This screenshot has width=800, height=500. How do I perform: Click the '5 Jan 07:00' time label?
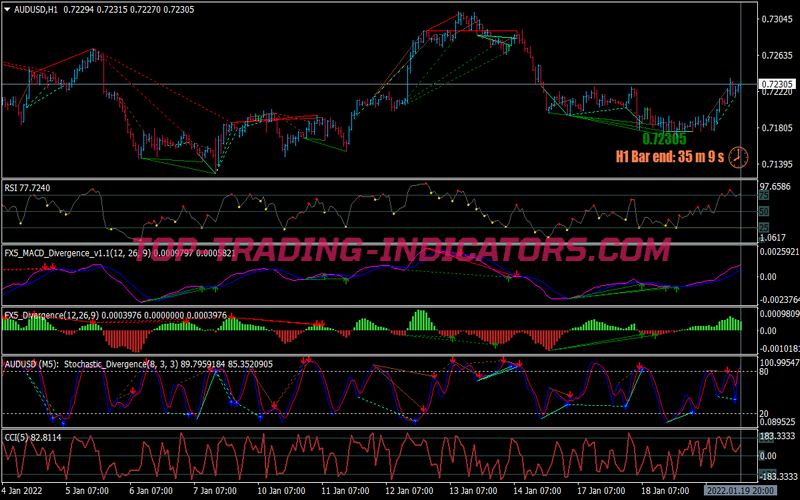pyautogui.click(x=87, y=491)
